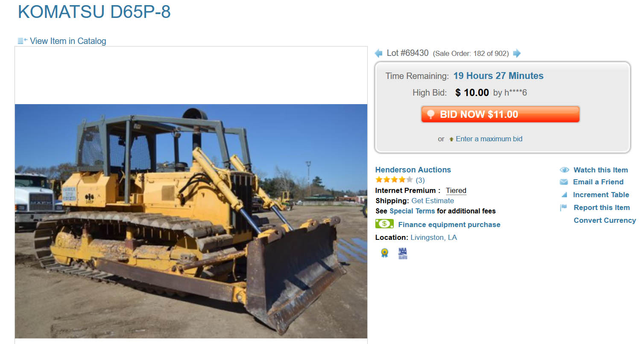Click the blue award ribbon badge
Screen dimensions: 644x344
tap(385, 253)
